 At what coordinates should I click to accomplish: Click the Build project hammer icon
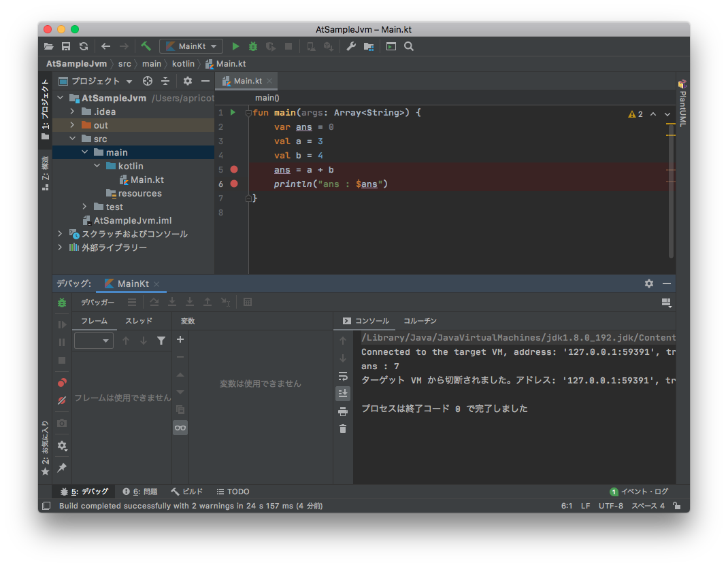click(x=146, y=46)
